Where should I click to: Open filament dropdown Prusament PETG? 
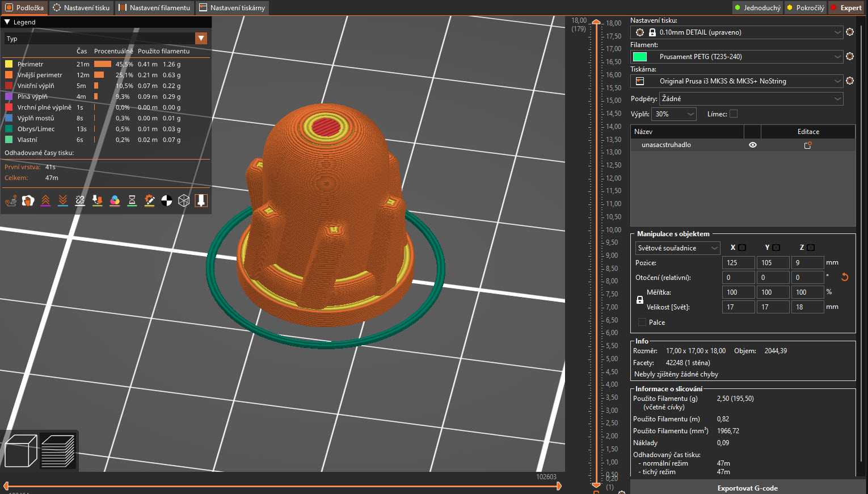coord(736,57)
